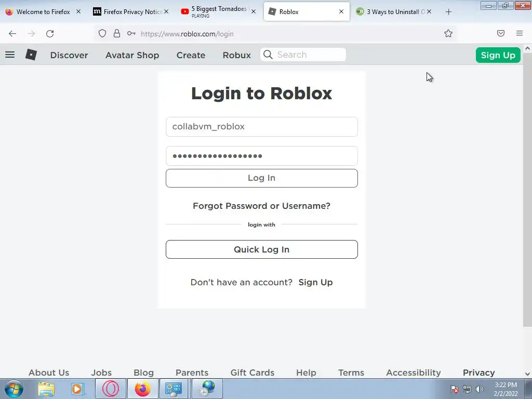The width and height of the screenshot is (532, 399).
Task: Click the Log In button
Action: 262,178
